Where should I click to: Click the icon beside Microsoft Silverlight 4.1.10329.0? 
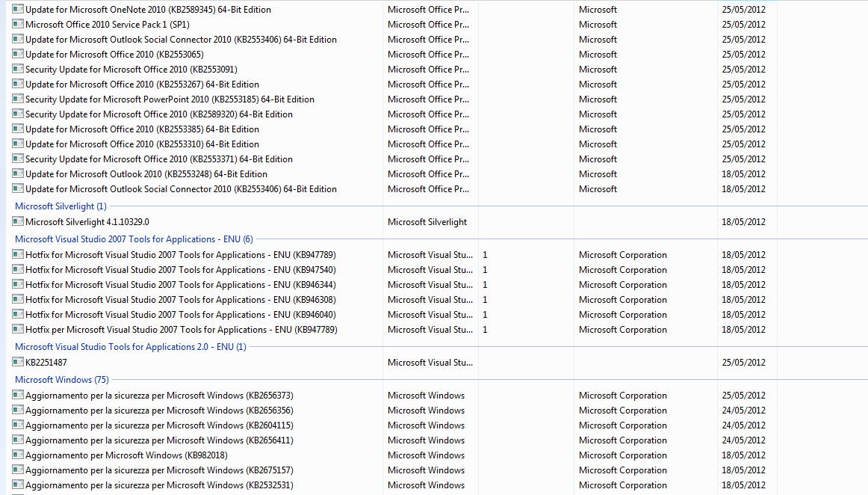coord(18,221)
